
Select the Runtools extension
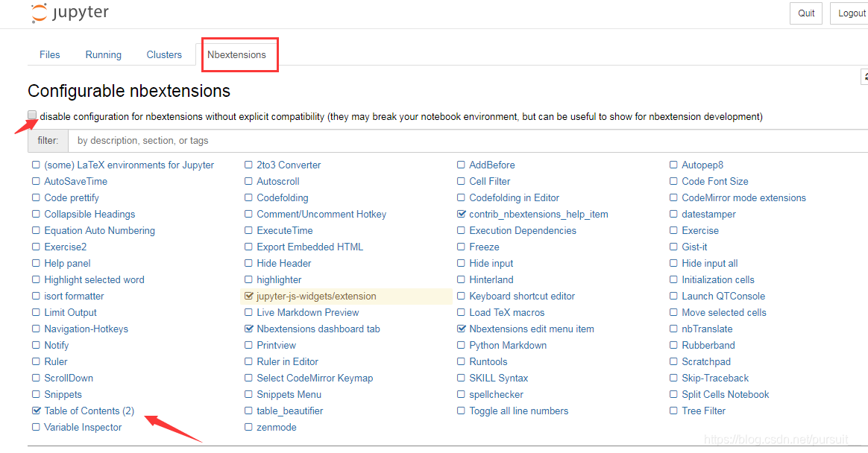tap(488, 362)
